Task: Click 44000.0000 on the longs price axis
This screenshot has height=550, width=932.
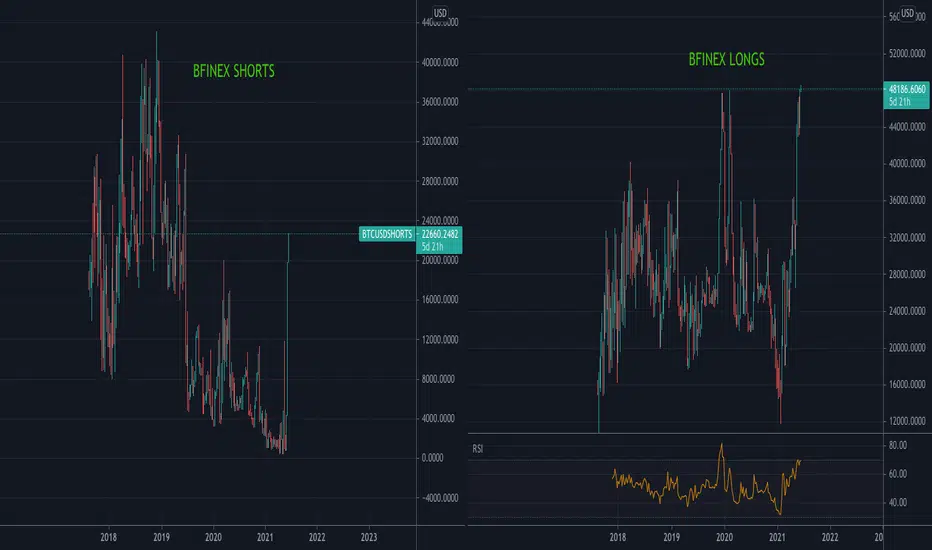Action: pos(907,127)
